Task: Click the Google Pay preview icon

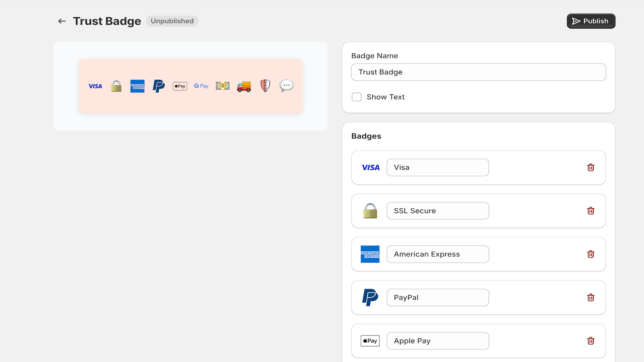Action: 201,86
